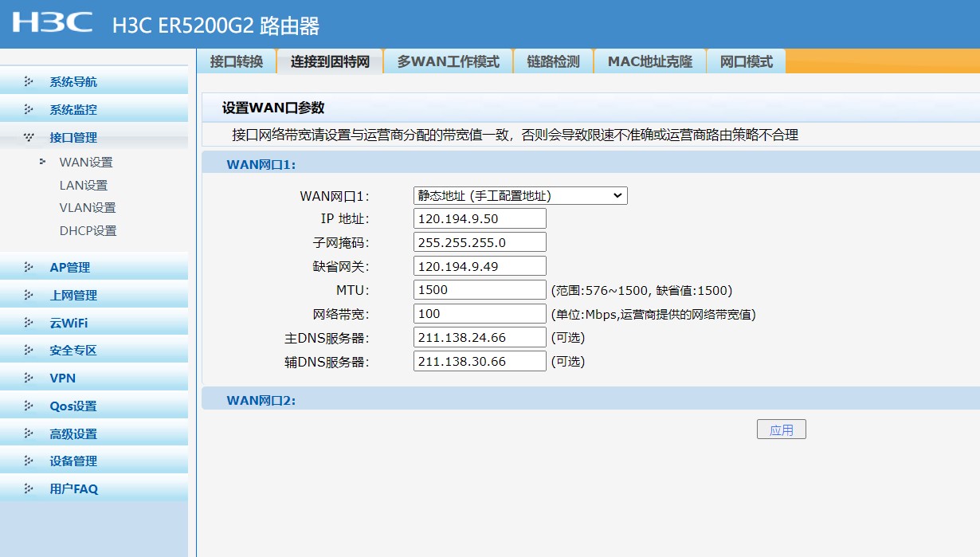Click arrow icon beside 上网管理

pyautogui.click(x=29, y=295)
